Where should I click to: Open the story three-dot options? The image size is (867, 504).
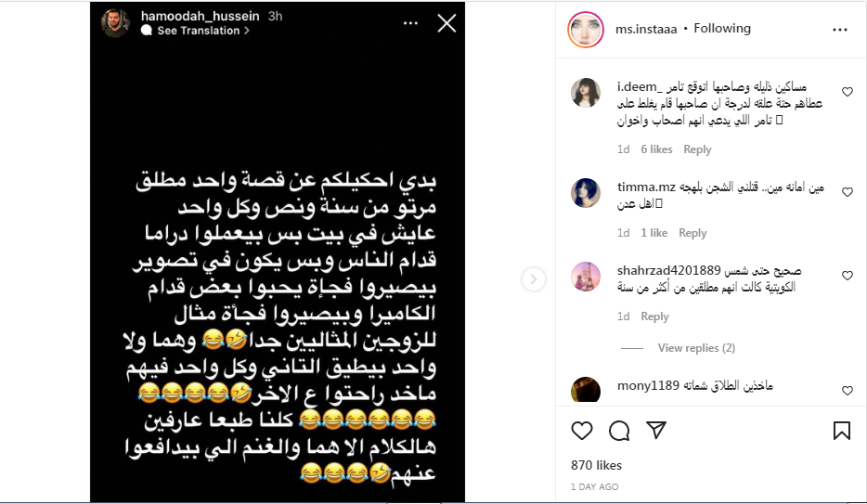coord(411,23)
